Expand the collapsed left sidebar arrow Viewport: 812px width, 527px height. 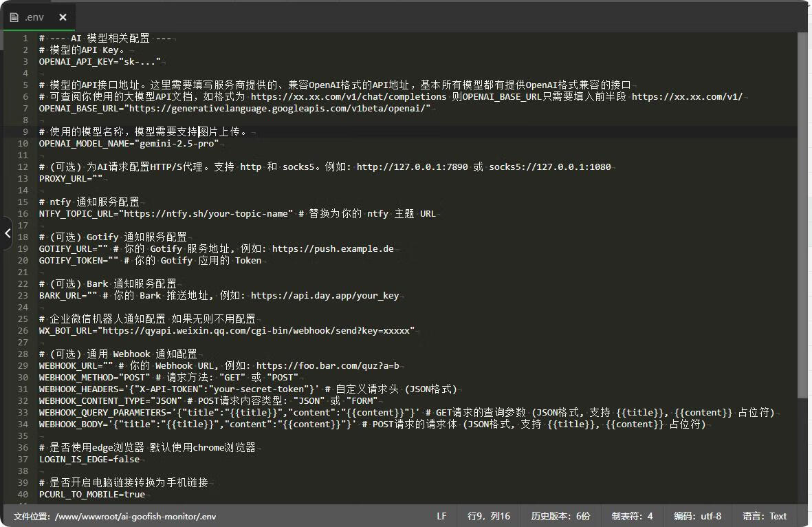pos(7,233)
